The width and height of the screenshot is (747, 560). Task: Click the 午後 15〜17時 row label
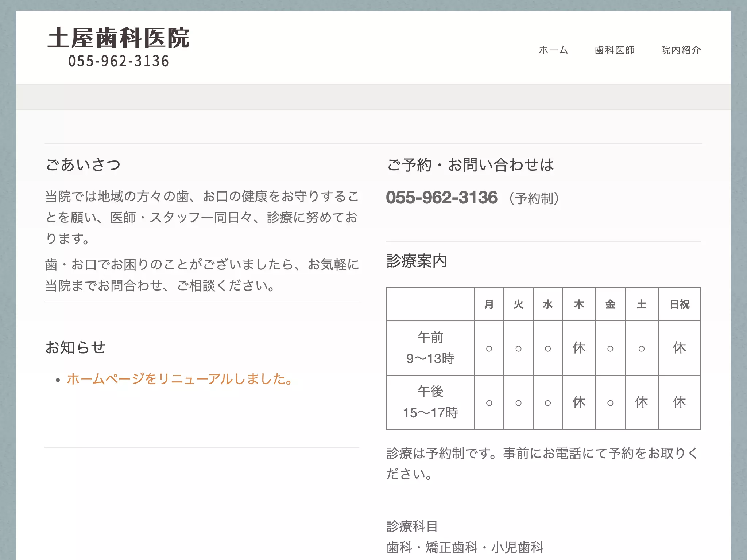click(x=430, y=402)
